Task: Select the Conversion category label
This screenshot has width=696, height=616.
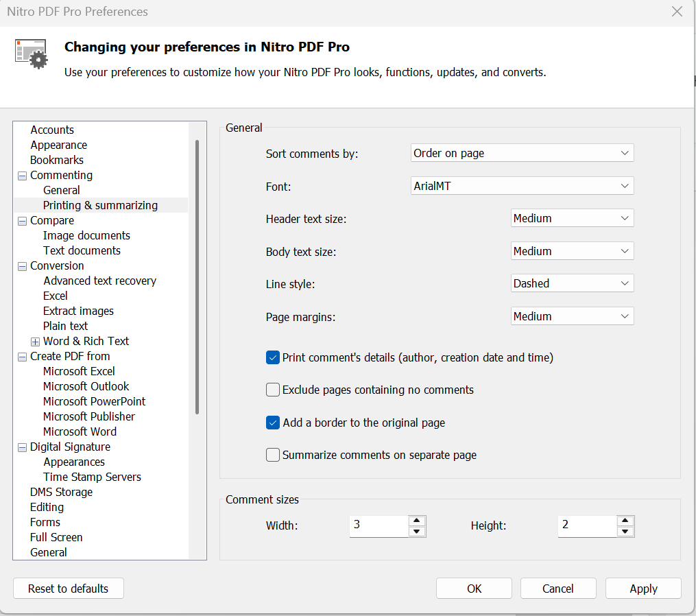Action: pos(57,265)
